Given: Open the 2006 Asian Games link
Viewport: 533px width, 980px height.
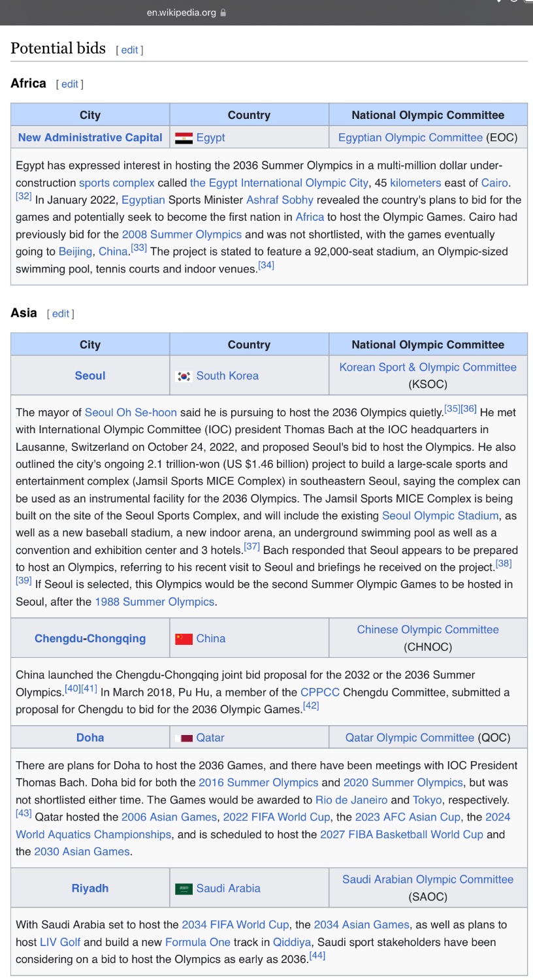Looking at the screenshot, I should click(x=169, y=817).
